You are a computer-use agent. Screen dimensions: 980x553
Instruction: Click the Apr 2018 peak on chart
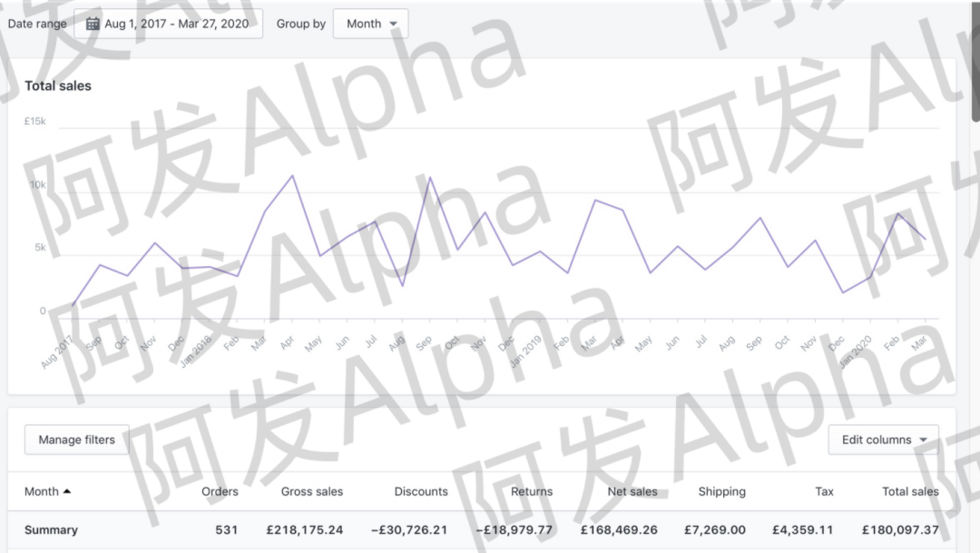[291, 175]
